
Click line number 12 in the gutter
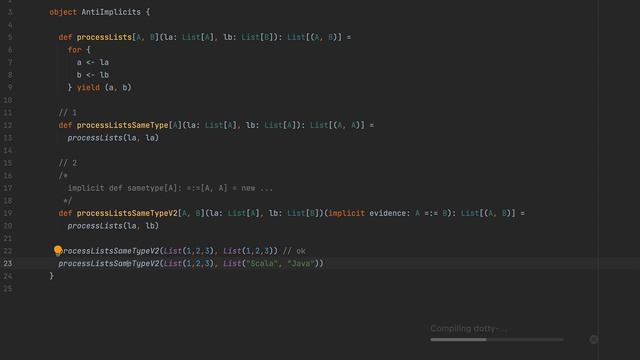(x=8, y=125)
